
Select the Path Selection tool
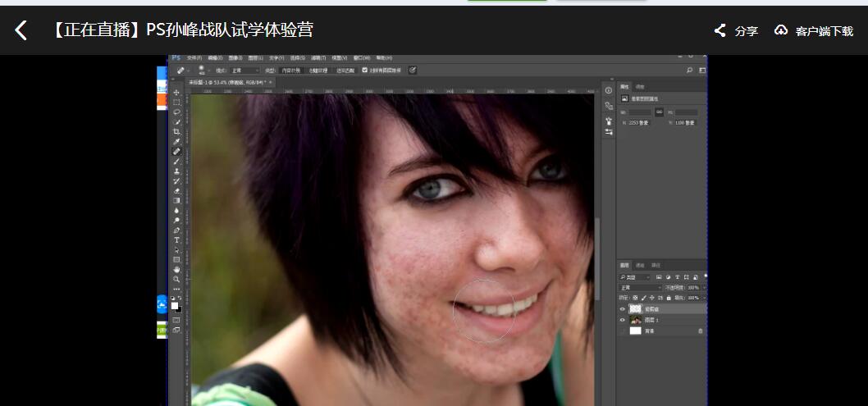[176, 250]
